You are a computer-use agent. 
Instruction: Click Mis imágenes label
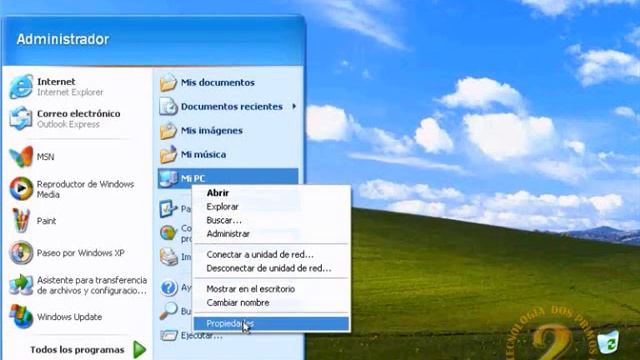[x=212, y=131]
